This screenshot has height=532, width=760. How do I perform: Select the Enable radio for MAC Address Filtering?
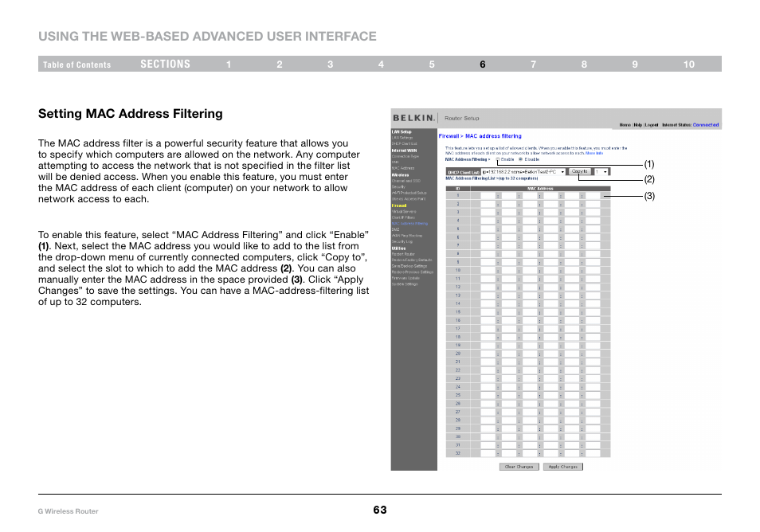(498, 159)
